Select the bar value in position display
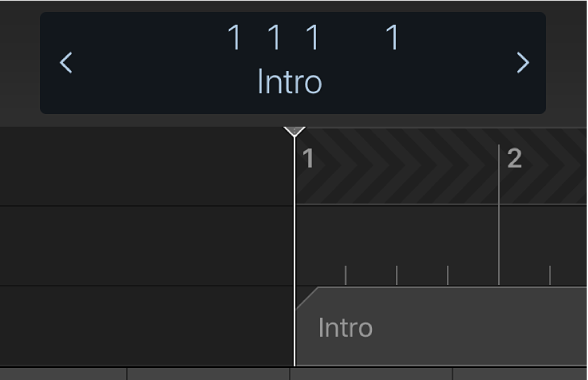This screenshot has height=380, width=588. point(234,37)
